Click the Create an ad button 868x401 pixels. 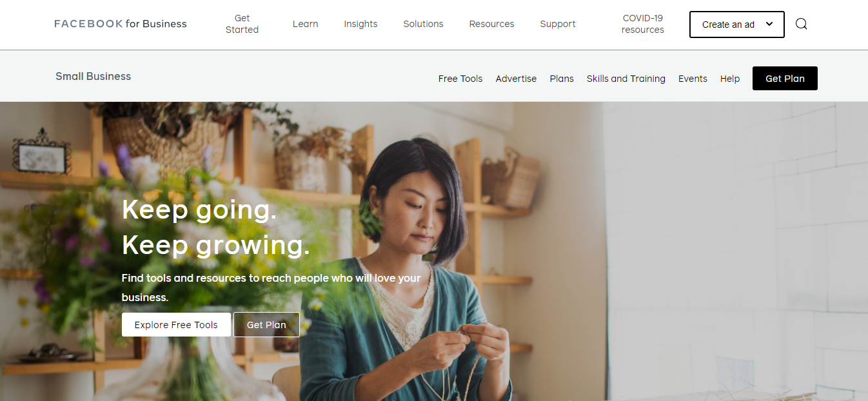pos(737,24)
